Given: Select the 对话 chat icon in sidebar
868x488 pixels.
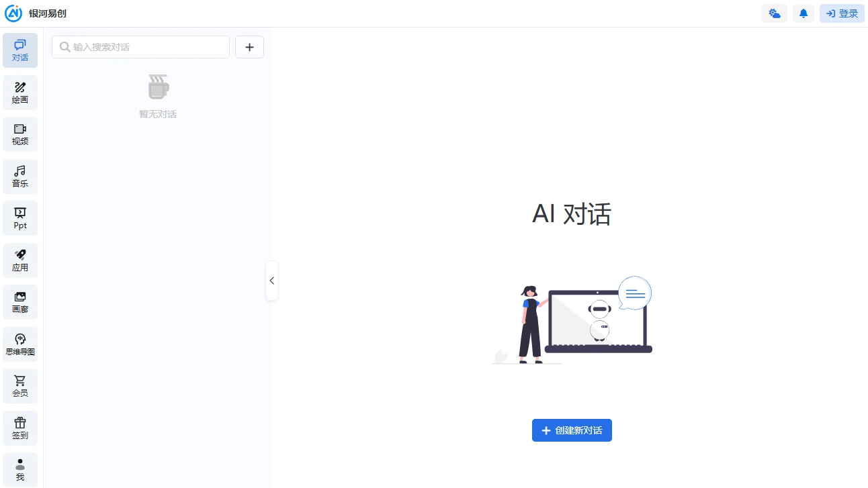Looking at the screenshot, I should (x=20, y=50).
